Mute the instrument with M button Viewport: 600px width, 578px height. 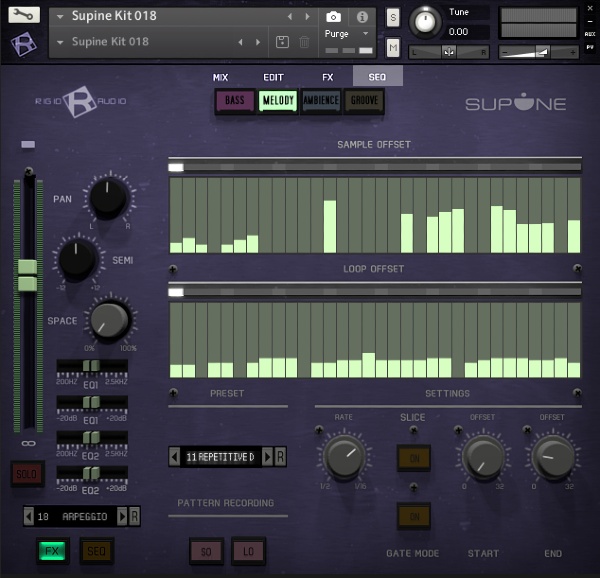click(393, 47)
